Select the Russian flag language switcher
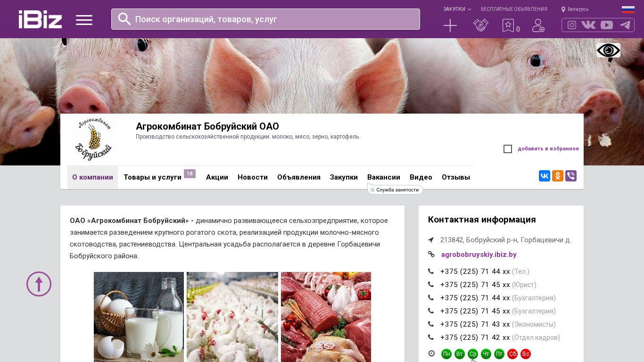Image resolution: width=644 pixels, height=362 pixels. (x=628, y=9)
